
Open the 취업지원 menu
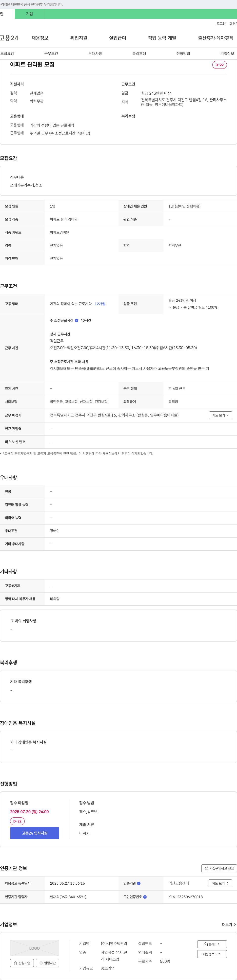(79, 38)
